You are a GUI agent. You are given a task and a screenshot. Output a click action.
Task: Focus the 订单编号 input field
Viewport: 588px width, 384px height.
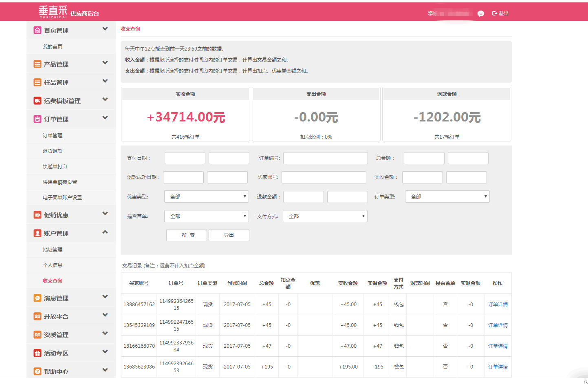pyautogui.click(x=325, y=158)
